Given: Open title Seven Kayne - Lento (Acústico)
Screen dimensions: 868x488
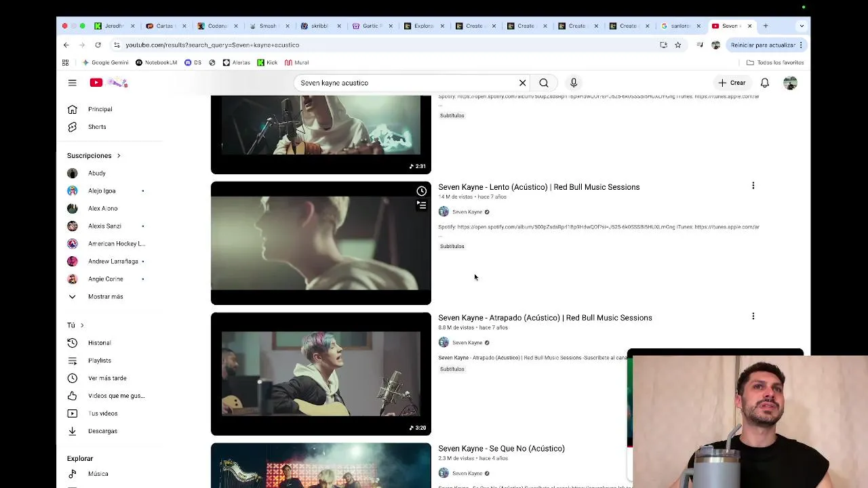Looking at the screenshot, I should 538,187.
